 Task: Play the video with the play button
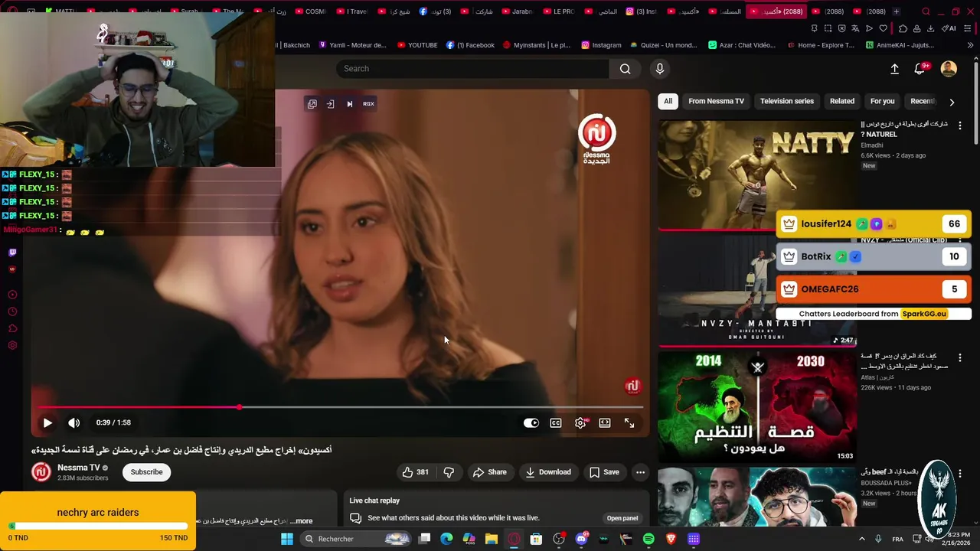[47, 422]
